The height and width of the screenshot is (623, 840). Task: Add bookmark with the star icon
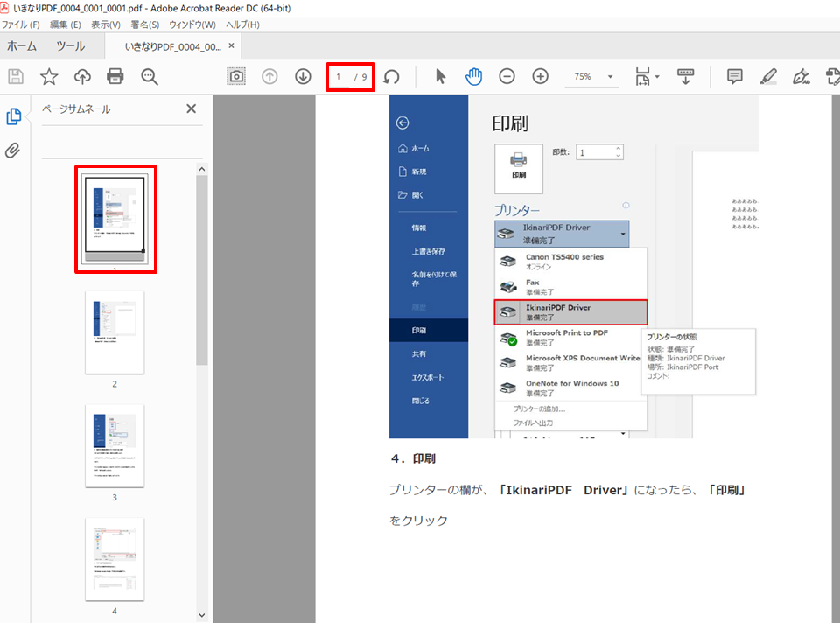tap(49, 77)
